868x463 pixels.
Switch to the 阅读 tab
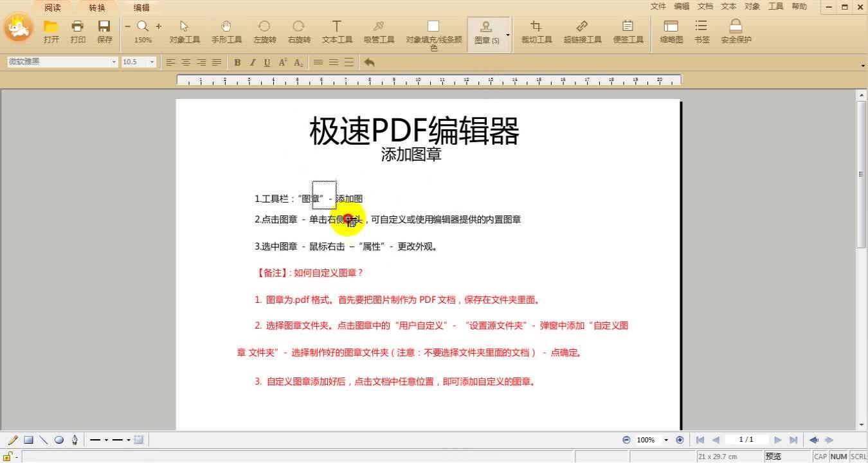pos(53,8)
